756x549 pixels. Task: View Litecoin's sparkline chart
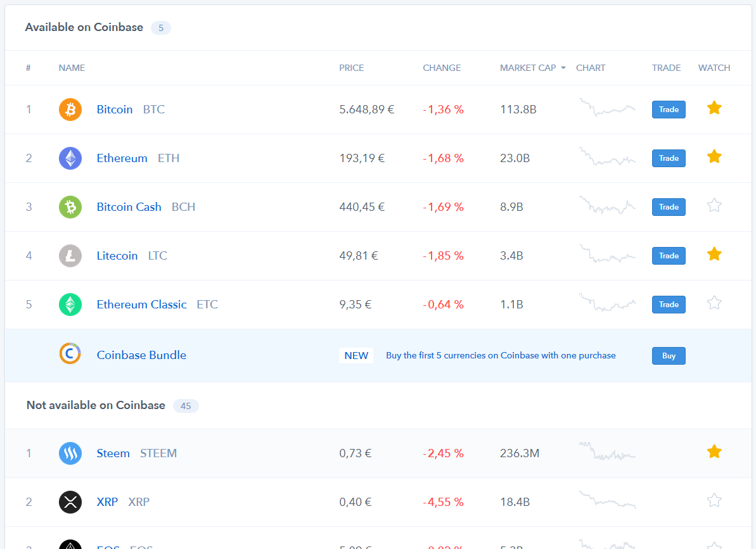(x=607, y=254)
